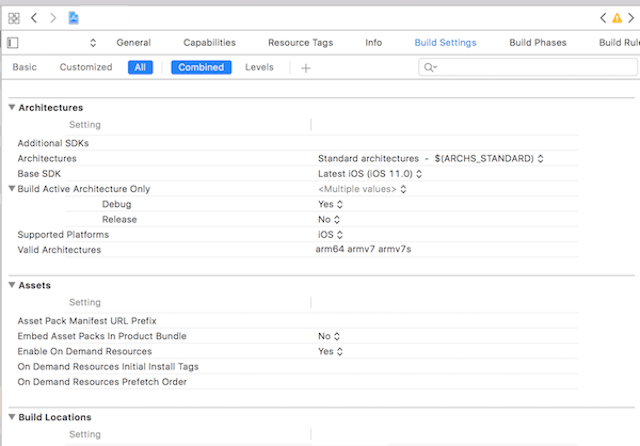Click the search magnifier icon
The width and height of the screenshot is (640, 446).
coord(431,68)
